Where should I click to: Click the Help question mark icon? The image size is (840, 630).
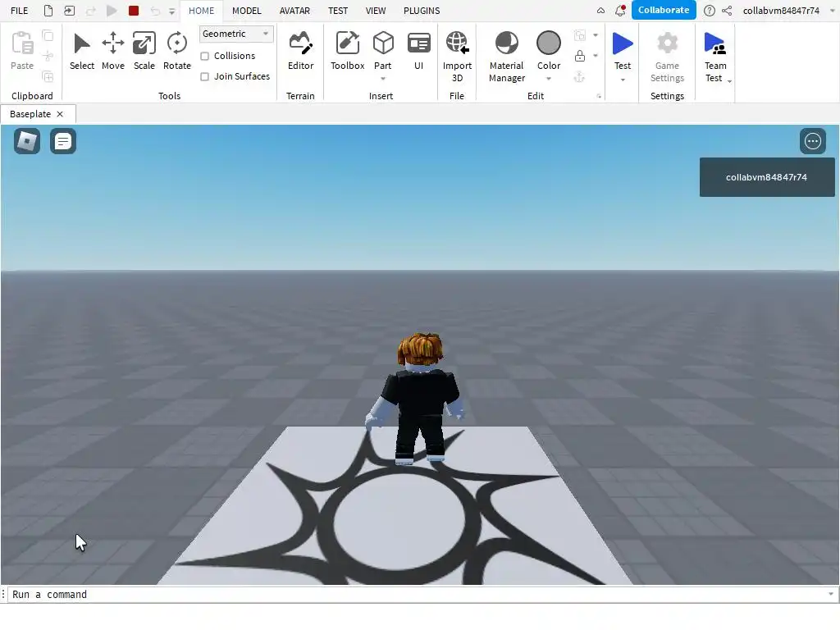[x=709, y=11]
